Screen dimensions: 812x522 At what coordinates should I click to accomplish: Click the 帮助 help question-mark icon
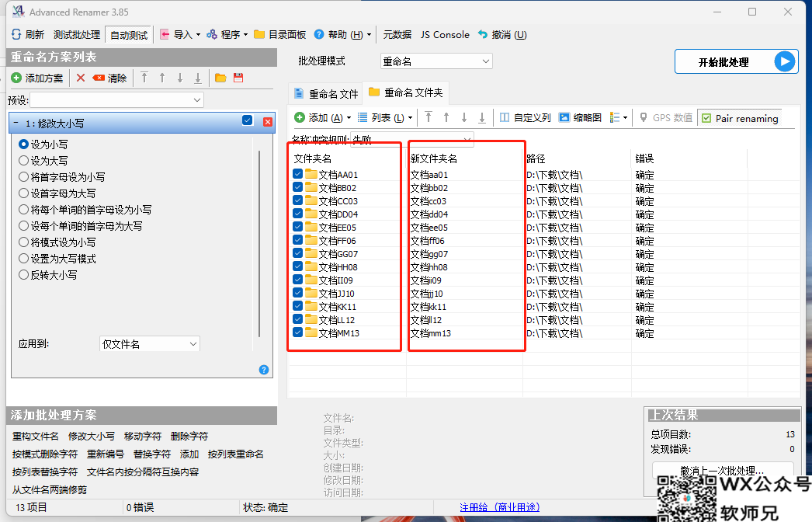coord(319,35)
